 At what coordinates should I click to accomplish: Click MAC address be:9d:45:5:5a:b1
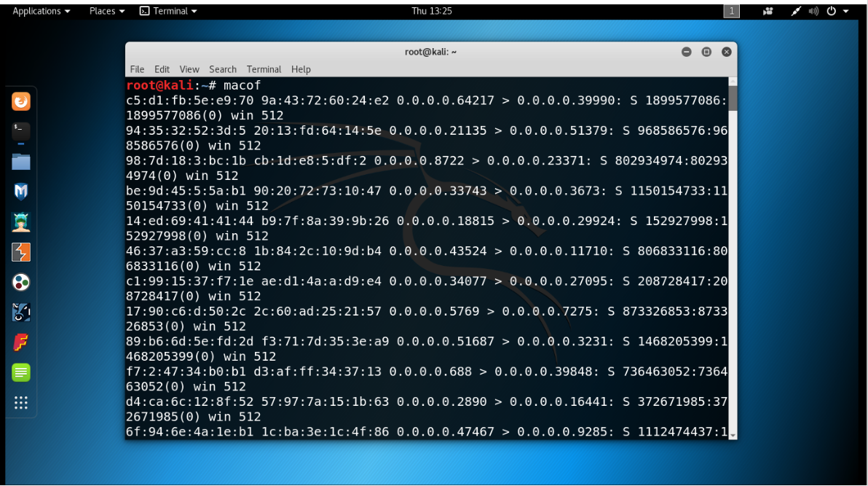click(186, 191)
